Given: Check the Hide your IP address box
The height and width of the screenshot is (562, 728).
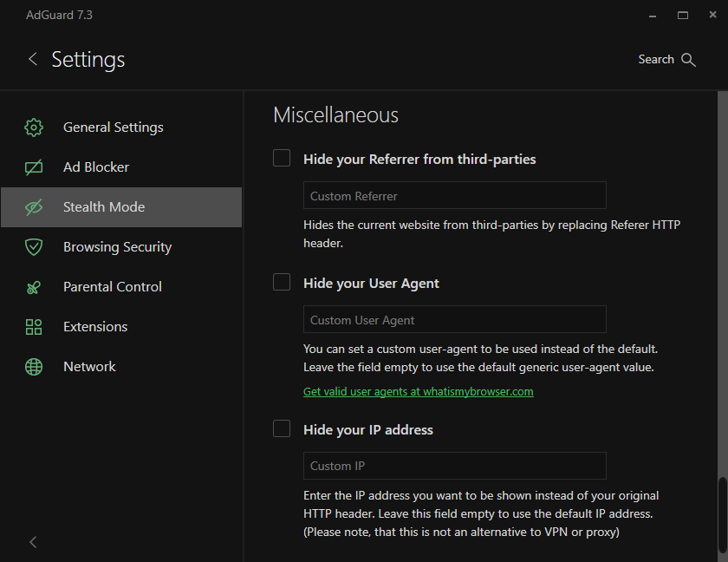Looking at the screenshot, I should (282, 429).
